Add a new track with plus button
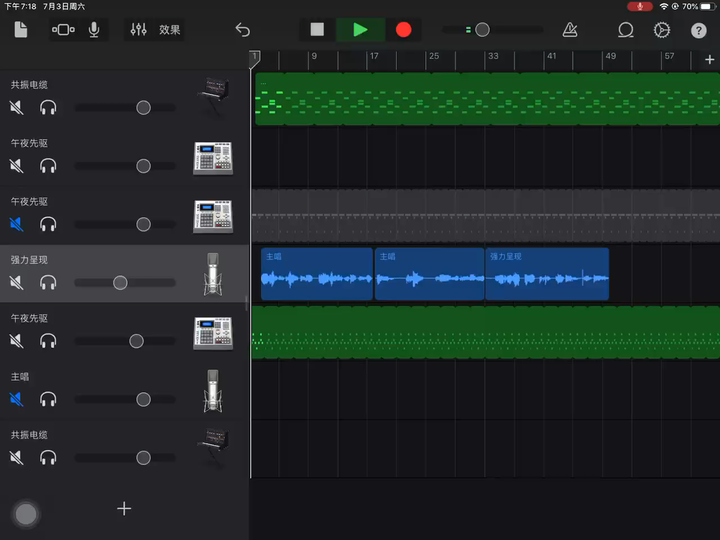The height and width of the screenshot is (540, 720). pyautogui.click(x=124, y=509)
